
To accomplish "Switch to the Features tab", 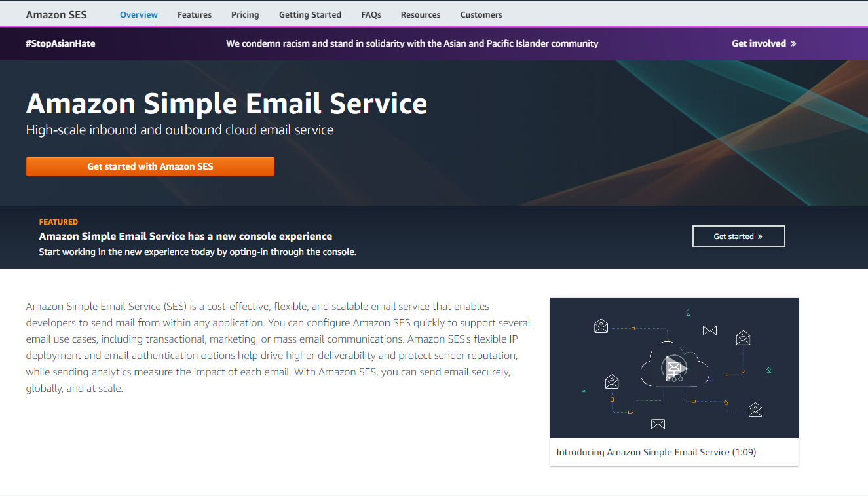I will (x=195, y=14).
